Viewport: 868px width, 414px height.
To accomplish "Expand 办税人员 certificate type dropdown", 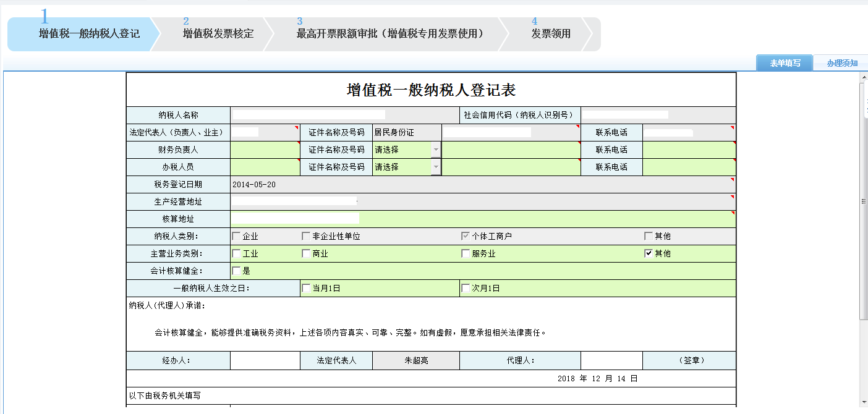I will click(436, 167).
